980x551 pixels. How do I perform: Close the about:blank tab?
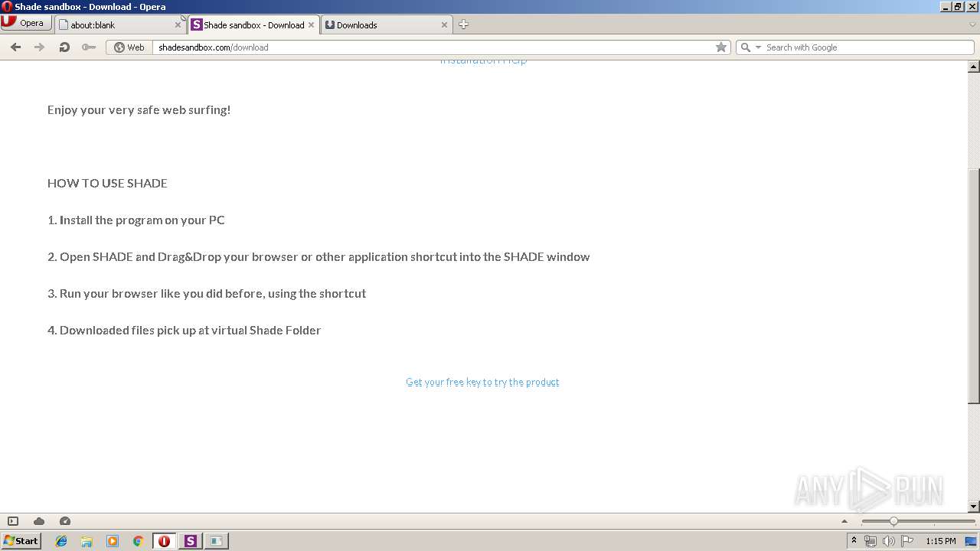178,24
